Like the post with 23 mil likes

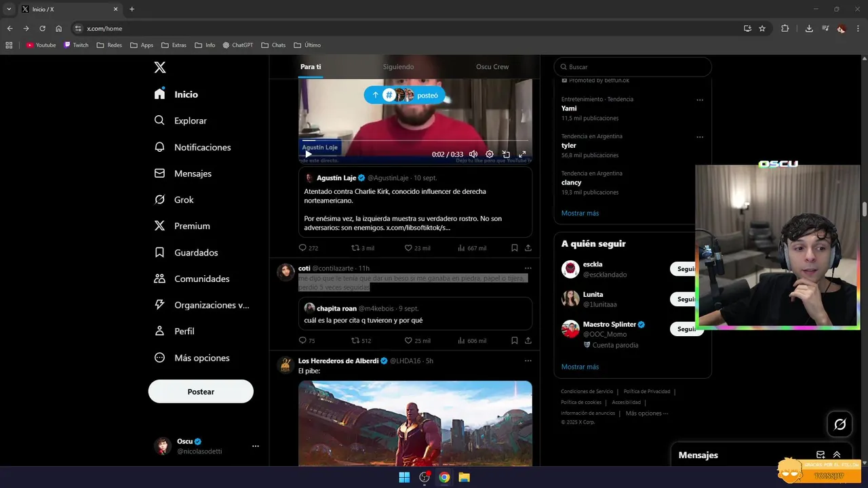point(417,248)
